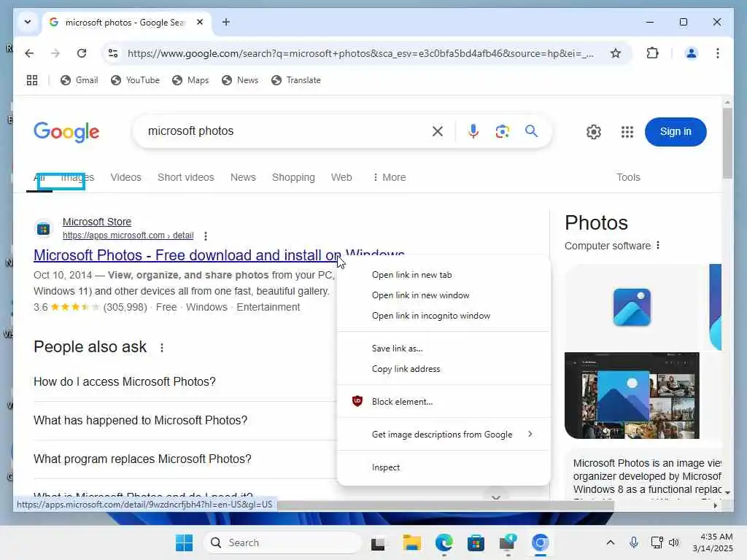Open the Gmail bookmark
Screen dimensions: 747x560
pyautogui.click(x=80, y=80)
